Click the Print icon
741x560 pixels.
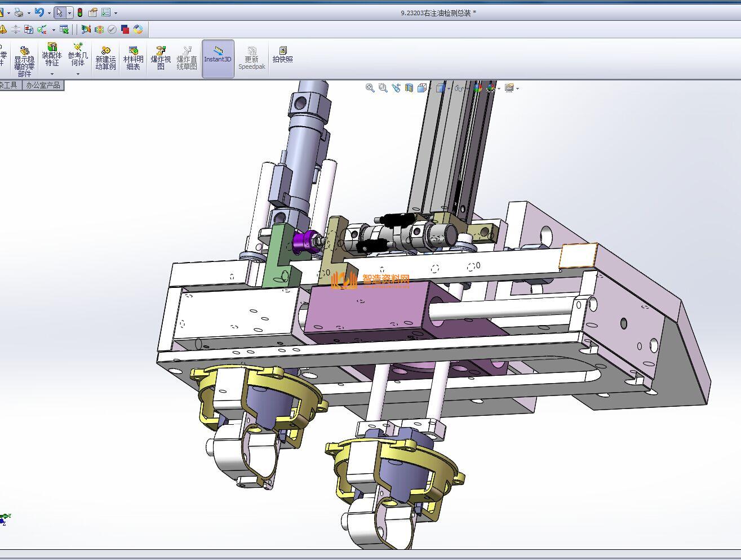pyautogui.click(x=19, y=12)
